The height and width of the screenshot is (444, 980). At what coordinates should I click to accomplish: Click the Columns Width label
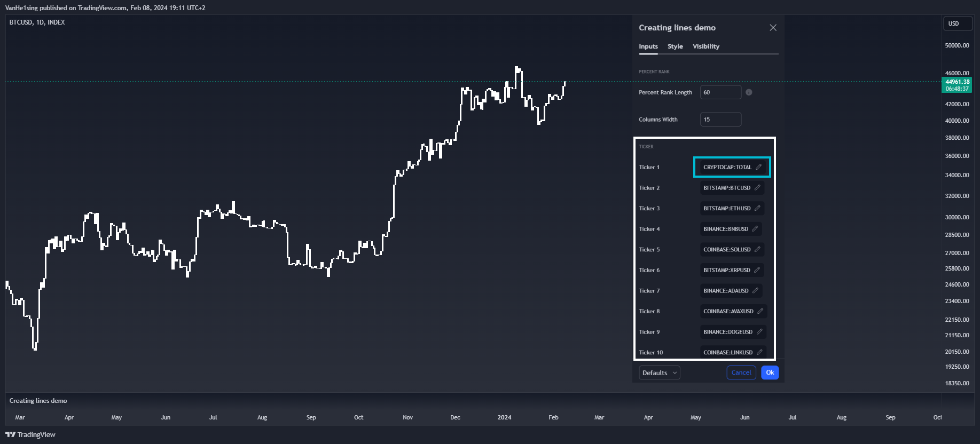click(658, 120)
